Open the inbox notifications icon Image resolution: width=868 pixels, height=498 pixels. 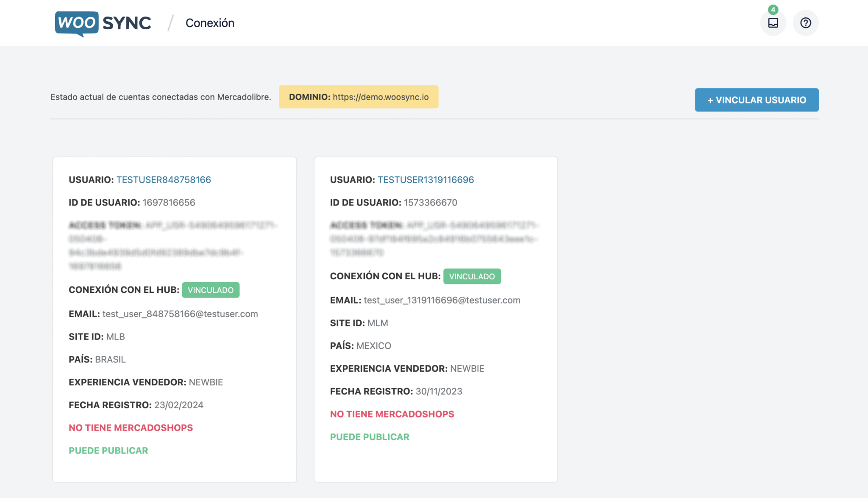click(773, 23)
